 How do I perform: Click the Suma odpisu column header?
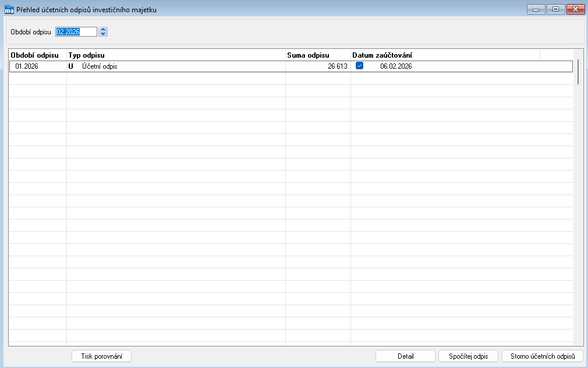[x=318, y=55]
